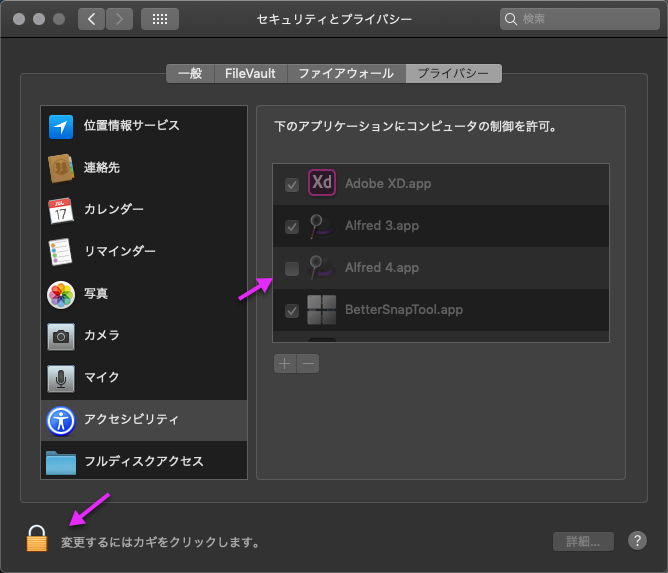Switch to the 一般 tab
The image size is (668, 573).
(x=190, y=73)
